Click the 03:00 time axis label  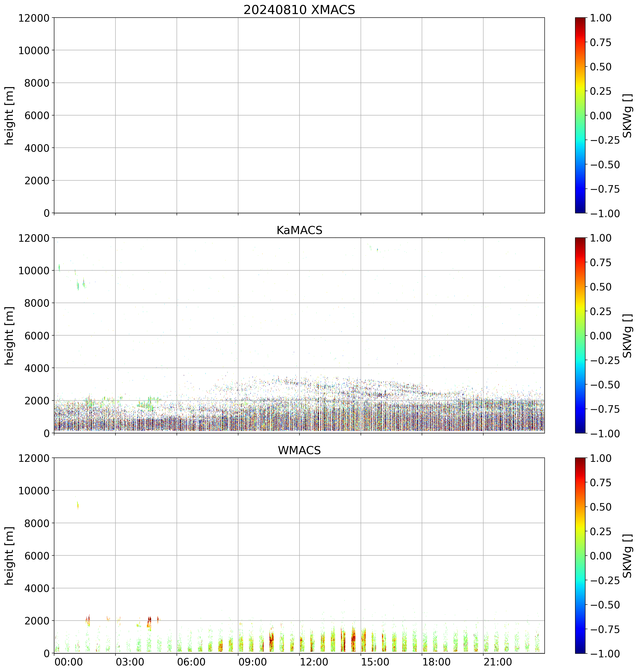tap(130, 662)
